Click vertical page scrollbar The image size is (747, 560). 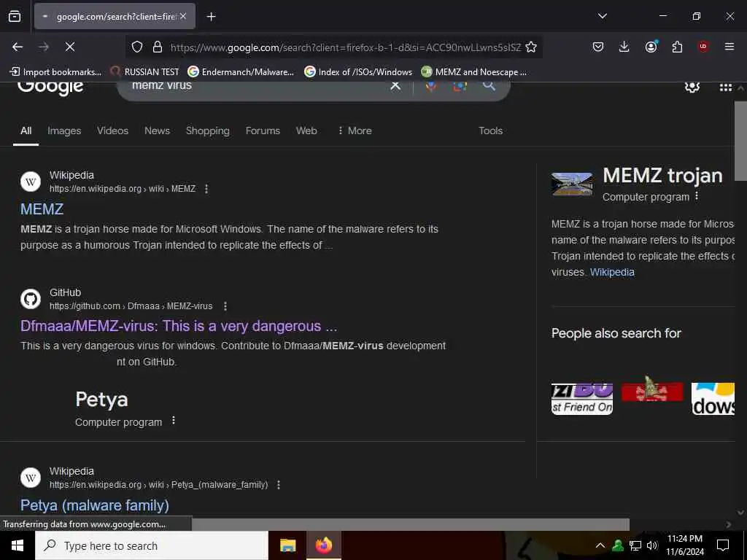740,141
